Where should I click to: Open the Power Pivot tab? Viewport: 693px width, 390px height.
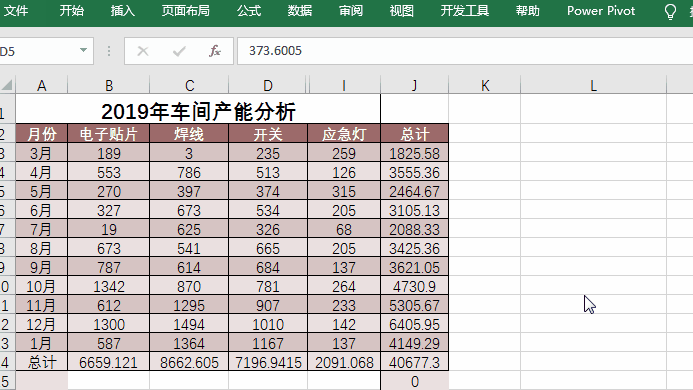pos(601,11)
